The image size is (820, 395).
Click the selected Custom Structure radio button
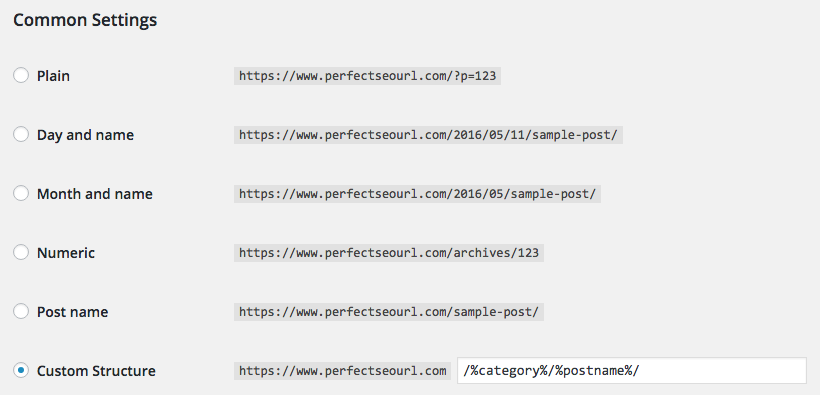point(20,370)
